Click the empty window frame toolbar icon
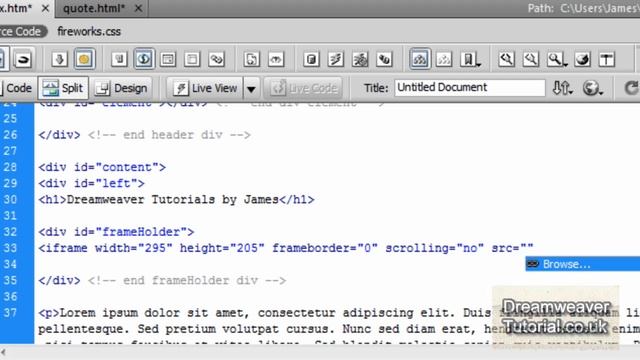The height and width of the screenshot is (360, 640). coord(192,60)
